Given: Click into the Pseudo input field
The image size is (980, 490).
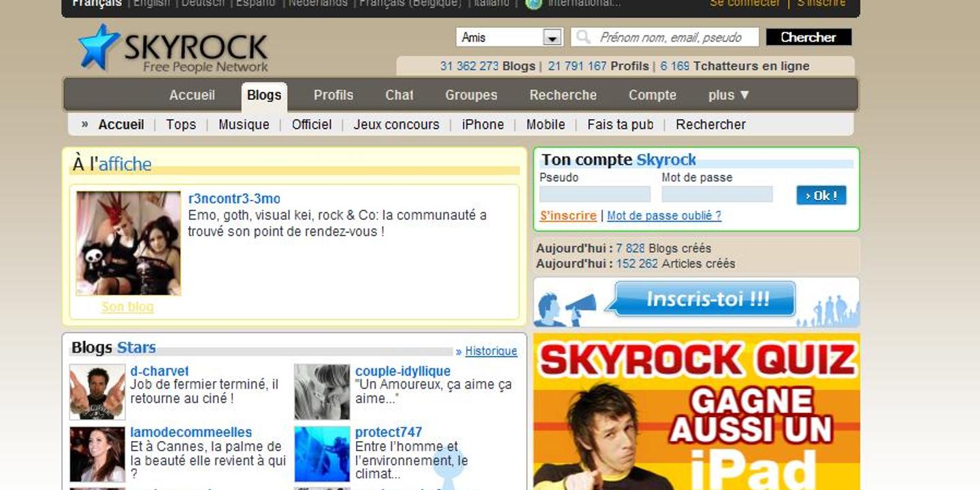Looking at the screenshot, I should coord(595,195).
